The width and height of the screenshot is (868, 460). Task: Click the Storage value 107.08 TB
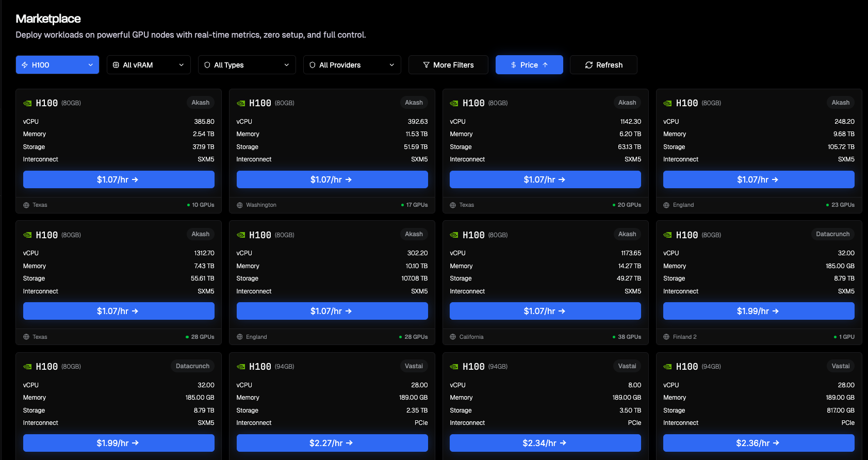coord(414,278)
